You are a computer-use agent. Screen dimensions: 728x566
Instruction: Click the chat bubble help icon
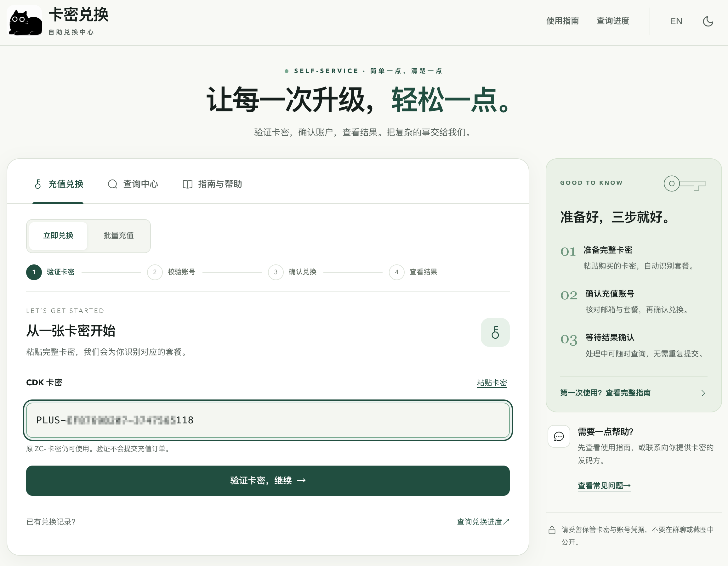559,436
